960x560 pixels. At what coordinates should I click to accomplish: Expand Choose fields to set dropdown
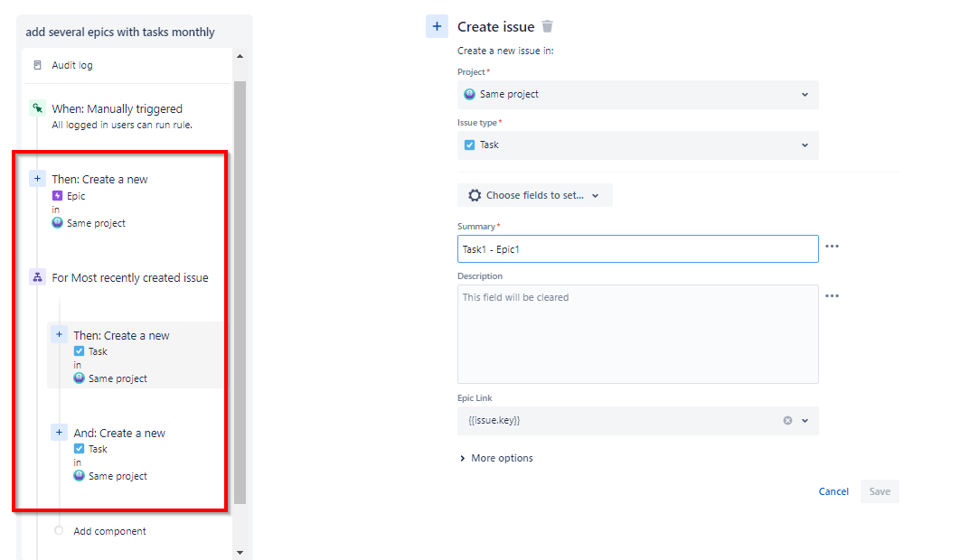(534, 195)
